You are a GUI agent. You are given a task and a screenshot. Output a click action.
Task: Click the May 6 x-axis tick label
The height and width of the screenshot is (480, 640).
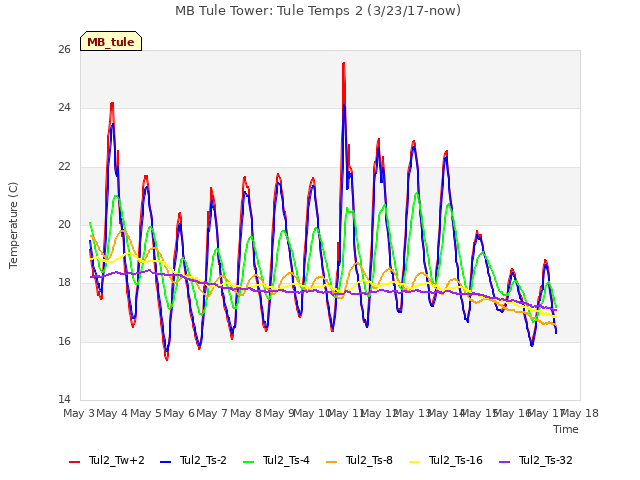tap(179, 413)
